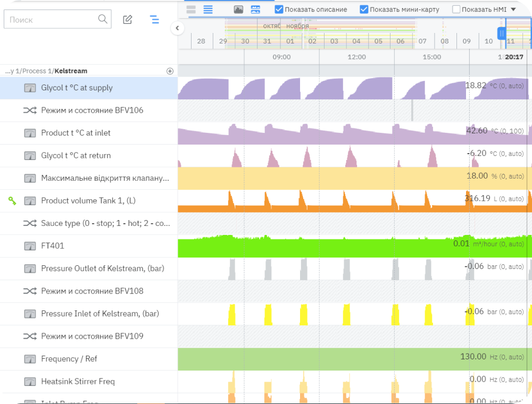Click the image view mode icon

click(x=238, y=10)
